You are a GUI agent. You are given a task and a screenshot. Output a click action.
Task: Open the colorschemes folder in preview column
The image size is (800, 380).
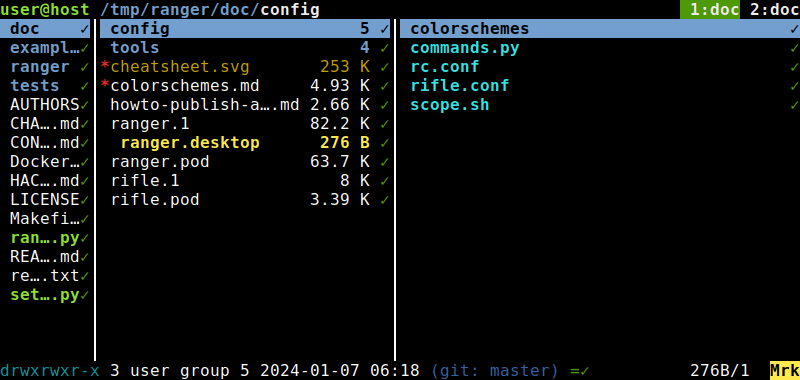[599, 29]
